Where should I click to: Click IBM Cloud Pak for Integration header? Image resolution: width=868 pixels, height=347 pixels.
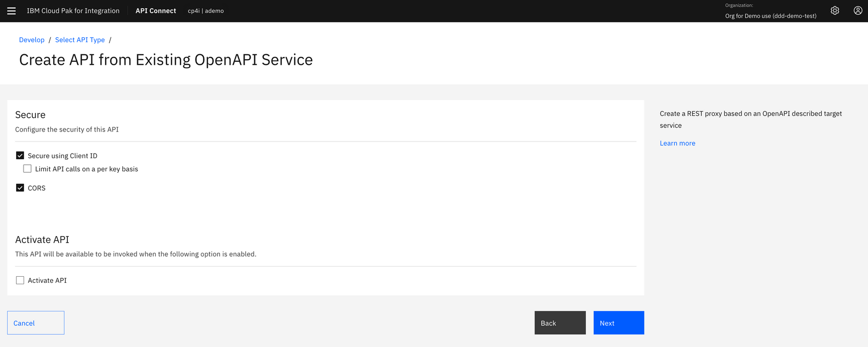73,11
